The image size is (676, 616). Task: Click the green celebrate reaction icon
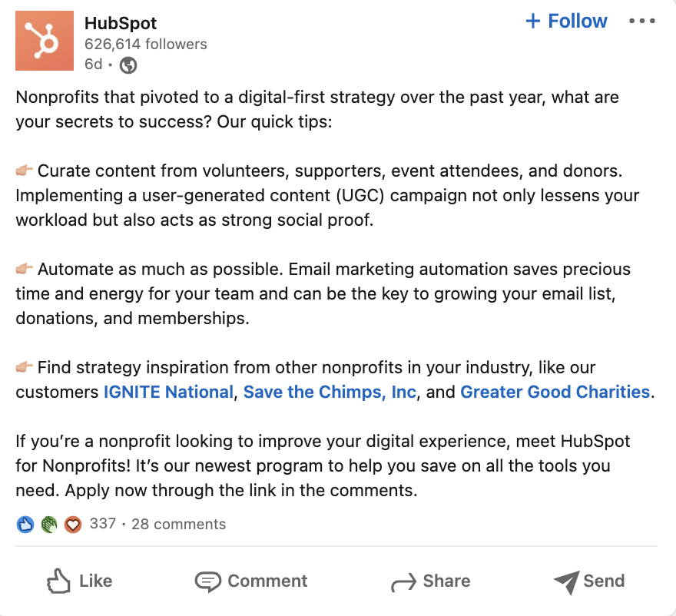[x=49, y=525]
